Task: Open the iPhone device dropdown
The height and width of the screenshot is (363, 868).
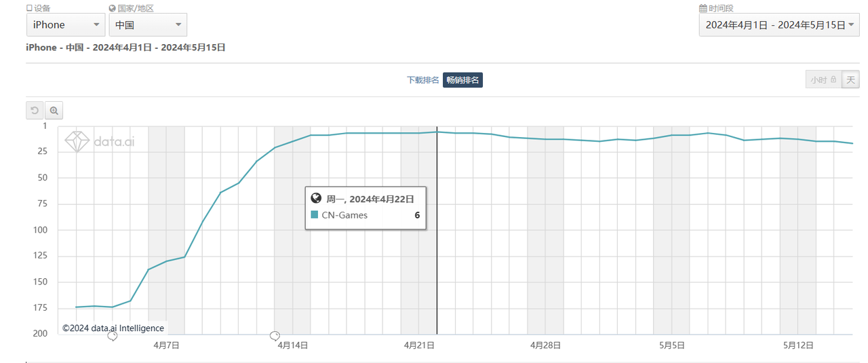Action: (x=66, y=24)
